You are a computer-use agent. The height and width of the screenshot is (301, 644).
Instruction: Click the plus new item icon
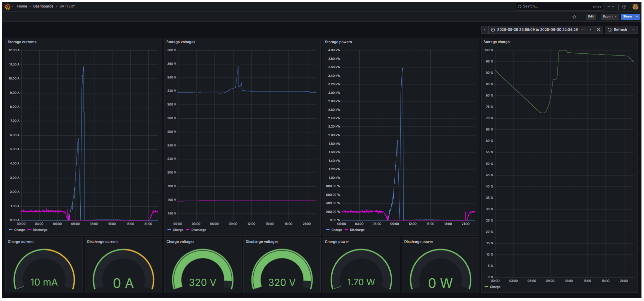tap(609, 7)
